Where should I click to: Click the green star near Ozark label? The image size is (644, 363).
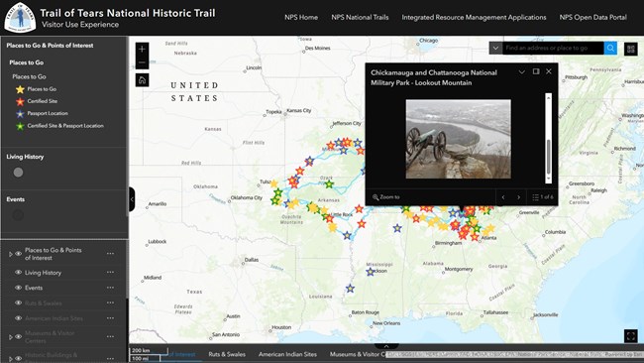click(x=329, y=184)
